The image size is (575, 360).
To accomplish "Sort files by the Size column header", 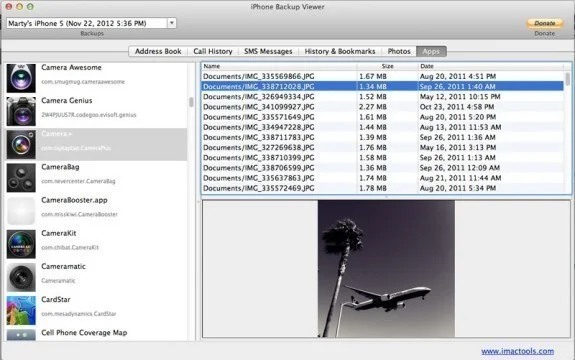I will 387,66.
